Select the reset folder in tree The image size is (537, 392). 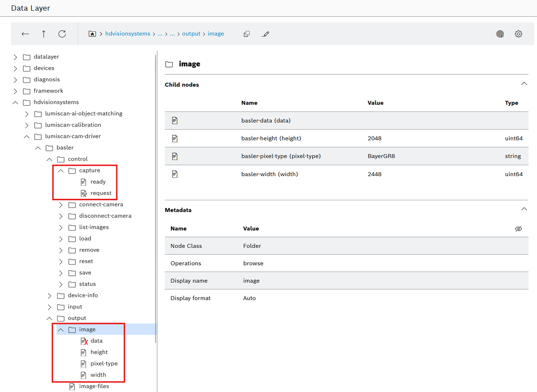point(86,262)
